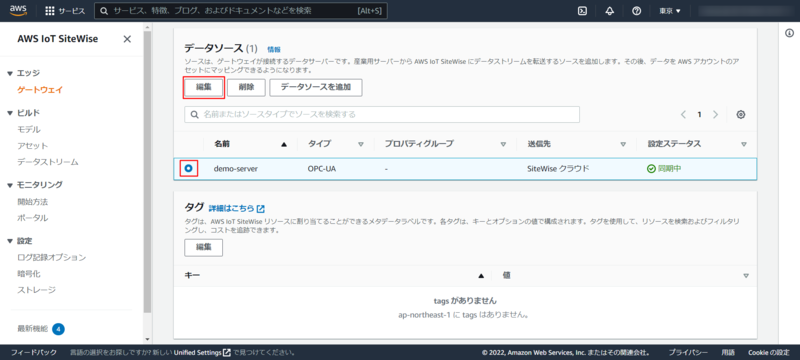Open 開始方法 in the sidebar
Screen dimensions: 800x360
(33, 202)
